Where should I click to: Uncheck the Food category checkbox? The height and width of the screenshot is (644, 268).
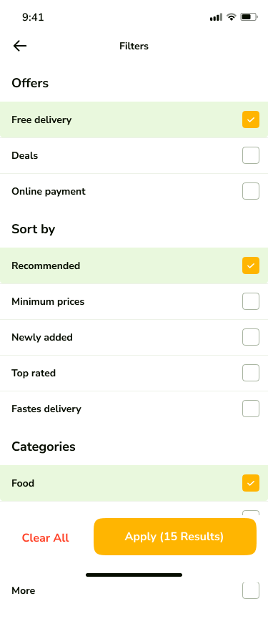251,482
